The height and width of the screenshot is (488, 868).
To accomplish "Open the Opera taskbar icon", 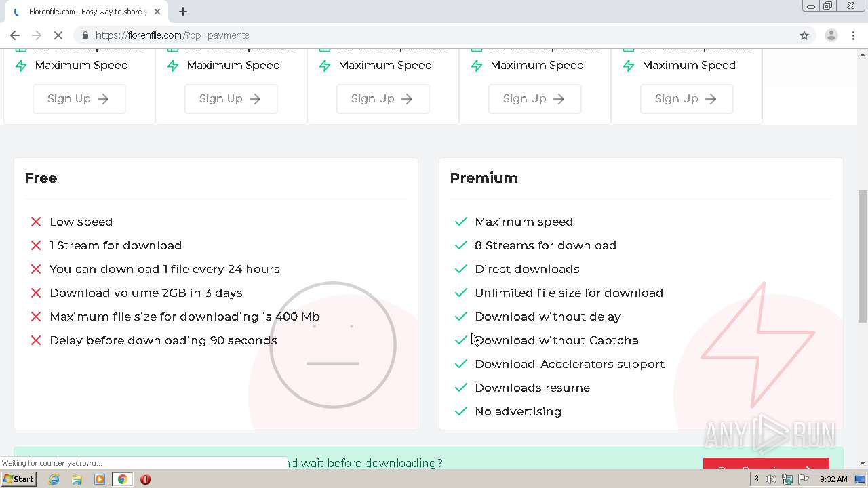I will (x=145, y=479).
